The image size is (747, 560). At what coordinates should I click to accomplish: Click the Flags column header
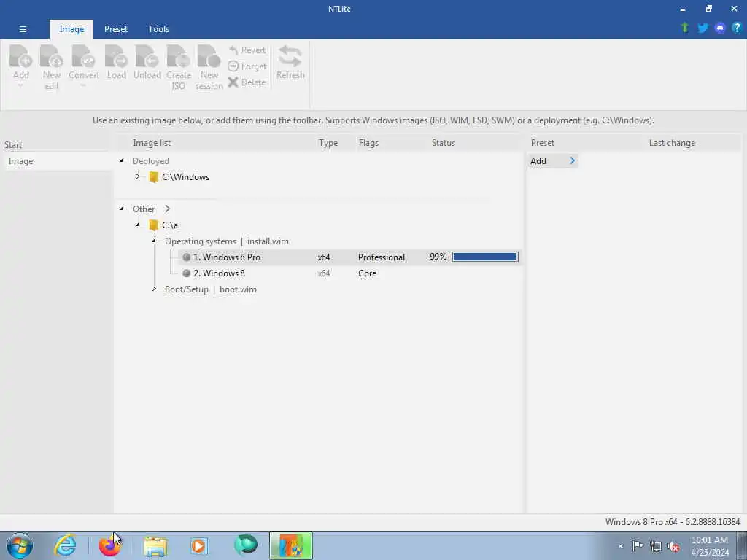[368, 143]
